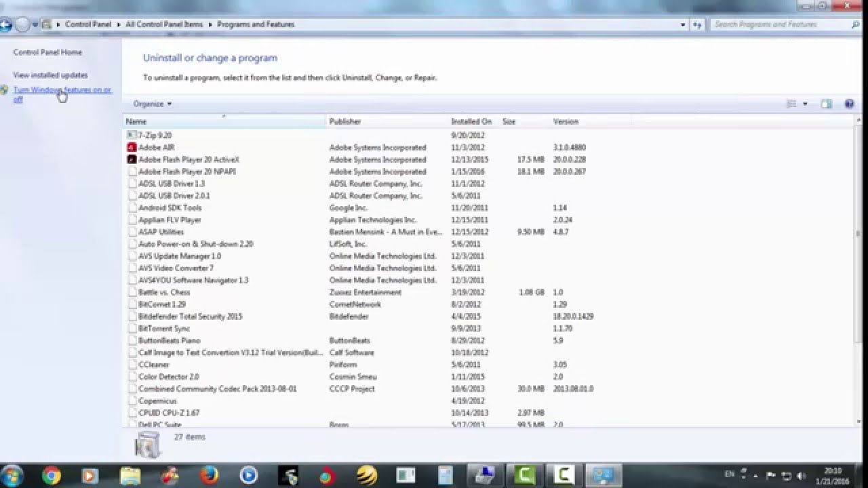Toggle the preview pane icon

826,104
